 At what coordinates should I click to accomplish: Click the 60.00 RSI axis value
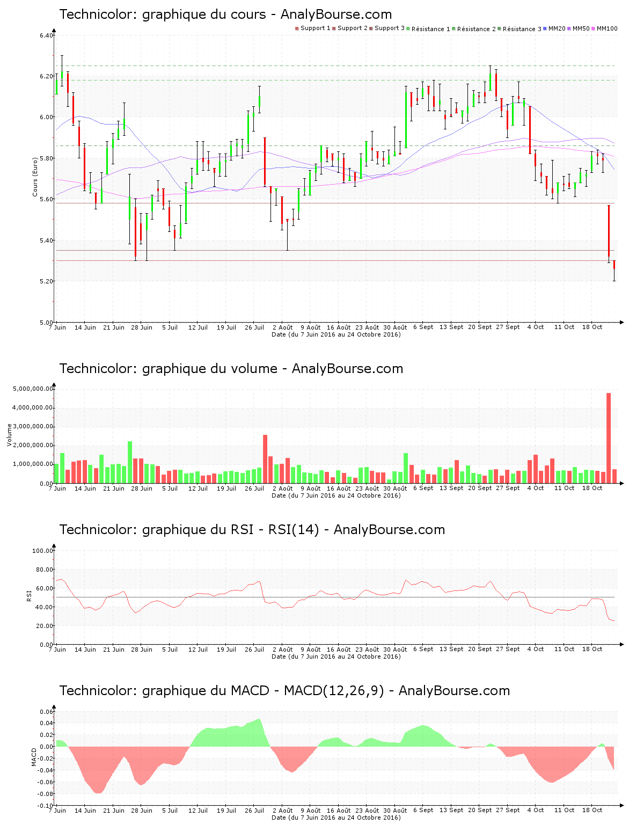pyautogui.click(x=45, y=588)
